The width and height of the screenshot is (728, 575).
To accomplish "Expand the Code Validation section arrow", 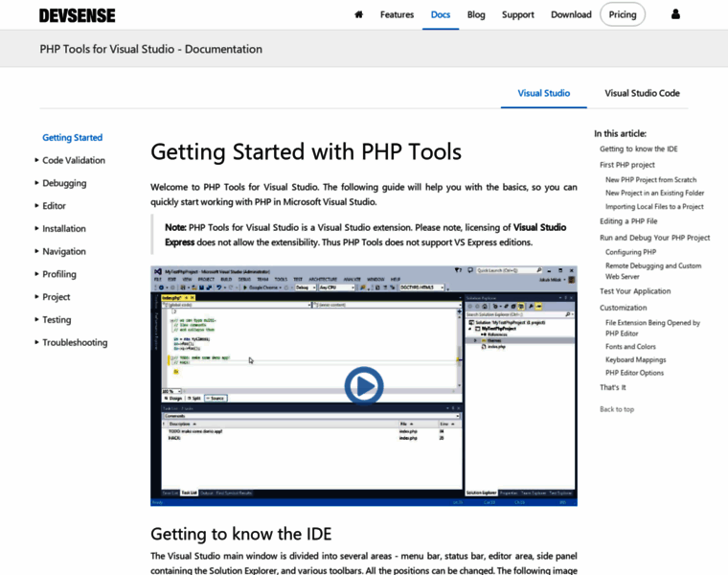I will 36,160.
